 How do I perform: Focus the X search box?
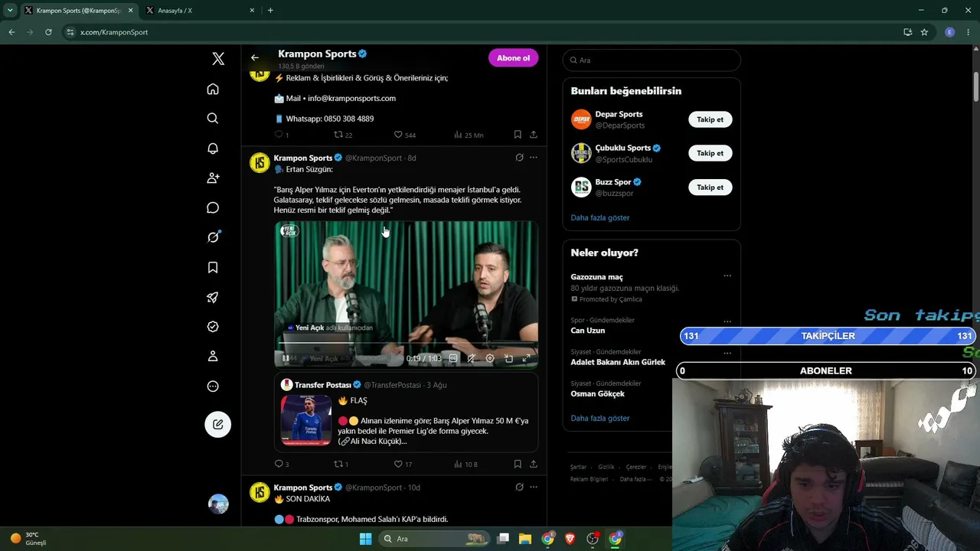(x=652, y=60)
